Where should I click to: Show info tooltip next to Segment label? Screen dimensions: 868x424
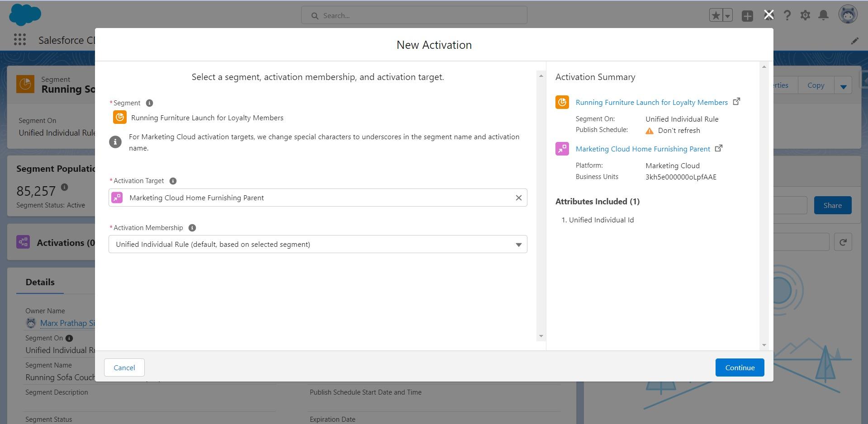pyautogui.click(x=150, y=103)
